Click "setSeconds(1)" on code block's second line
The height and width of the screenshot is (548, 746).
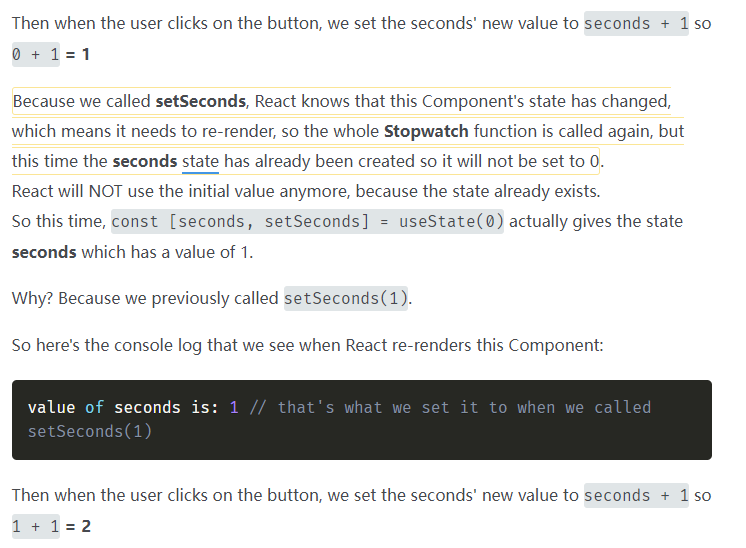pyautogui.click(x=90, y=431)
